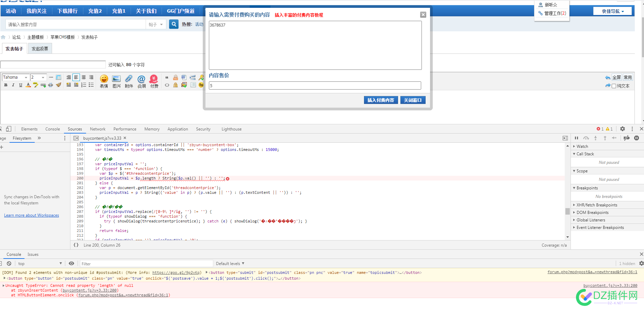Open the 附件 attachment paperclip icon
644x311 pixels.
[x=129, y=81]
